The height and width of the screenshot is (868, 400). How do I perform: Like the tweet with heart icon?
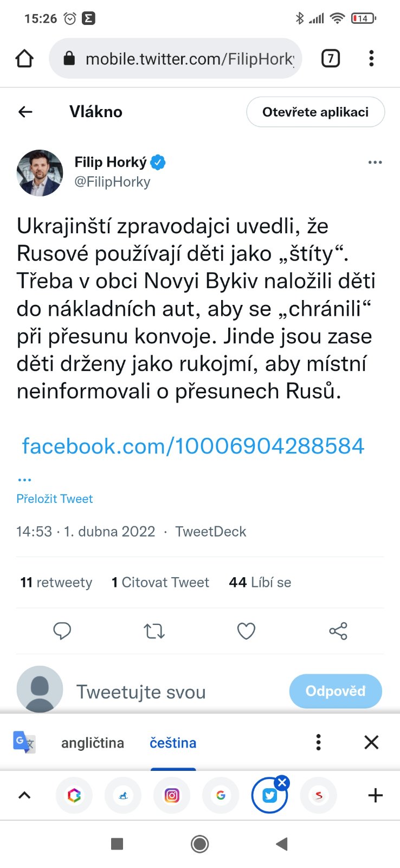point(246,631)
